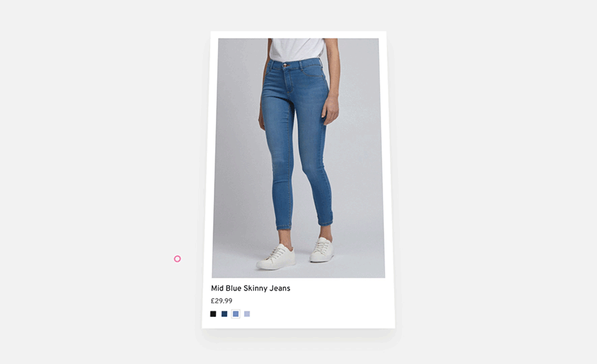Click the model's hand in photo
Viewport: 597px width, 364px height.
(331, 111)
